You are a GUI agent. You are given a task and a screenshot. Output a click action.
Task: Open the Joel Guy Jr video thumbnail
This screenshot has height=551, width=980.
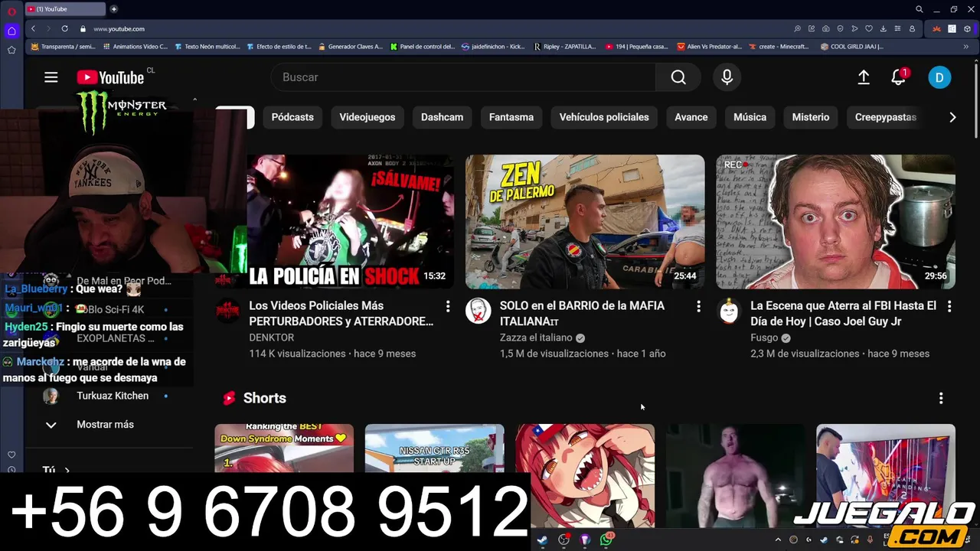[835, 222]
